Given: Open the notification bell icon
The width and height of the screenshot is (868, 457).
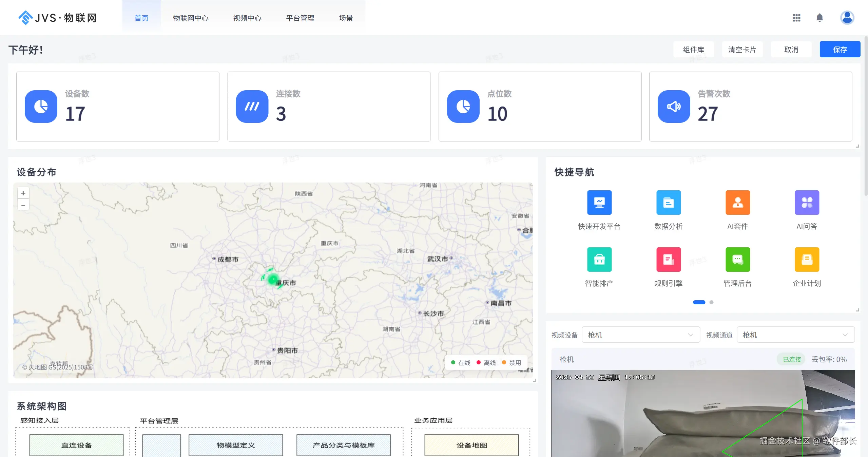Looking at the screenshot, I should [819, 18].
